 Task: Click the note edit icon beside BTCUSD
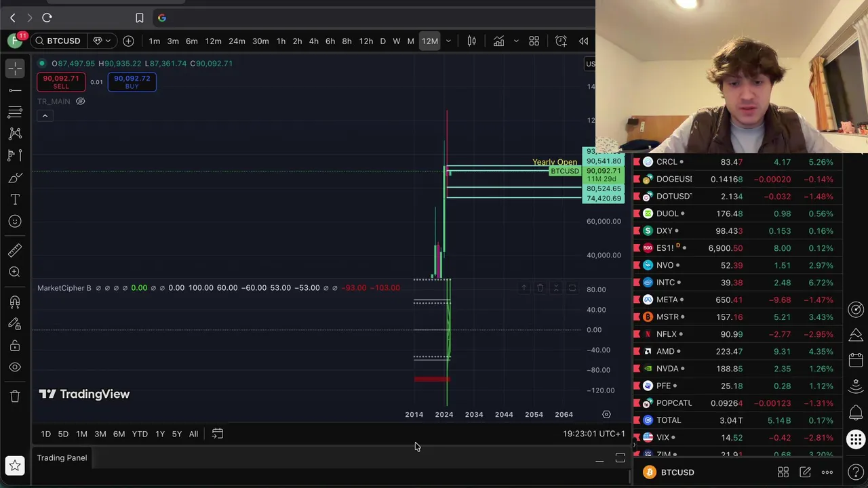pos(805,472)
